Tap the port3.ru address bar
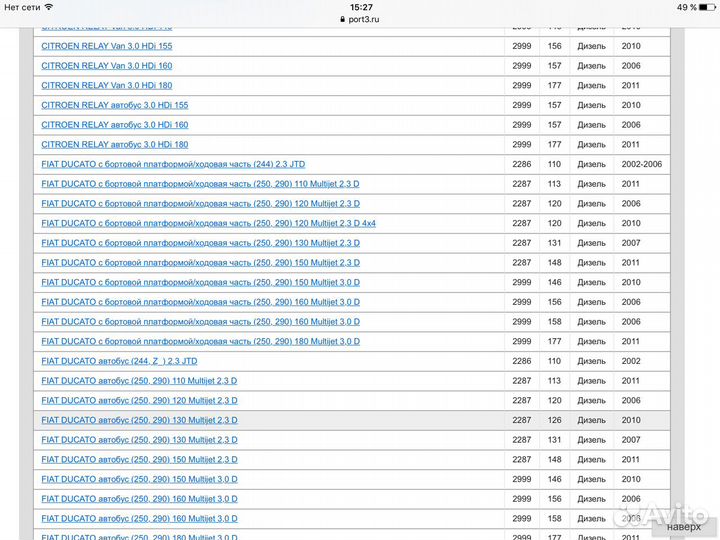720x540 pixels. (360, 19)
